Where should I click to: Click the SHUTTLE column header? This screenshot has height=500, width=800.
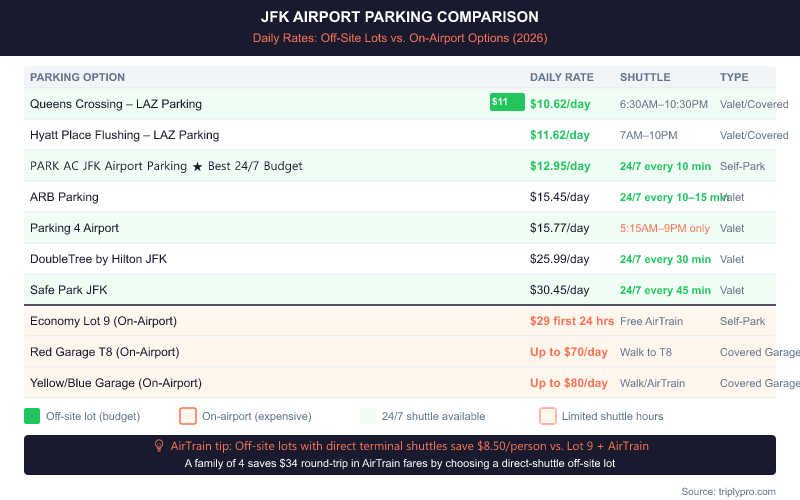point(645,77)
